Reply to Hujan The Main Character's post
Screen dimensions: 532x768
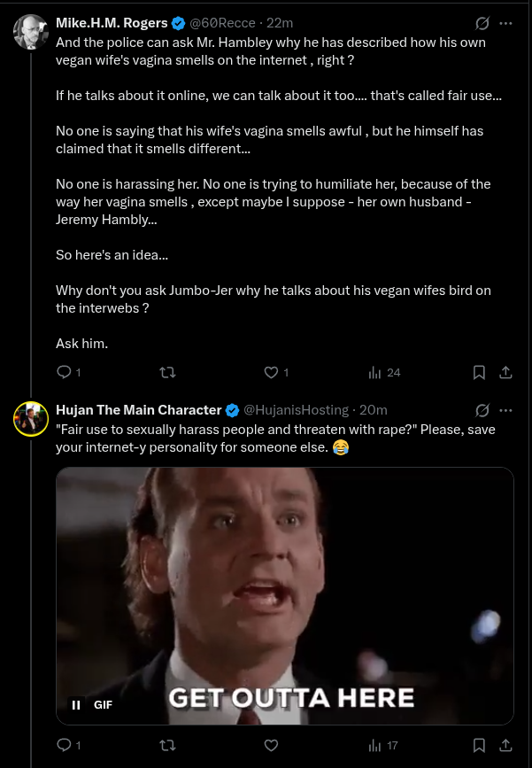[x=64, y=746]
